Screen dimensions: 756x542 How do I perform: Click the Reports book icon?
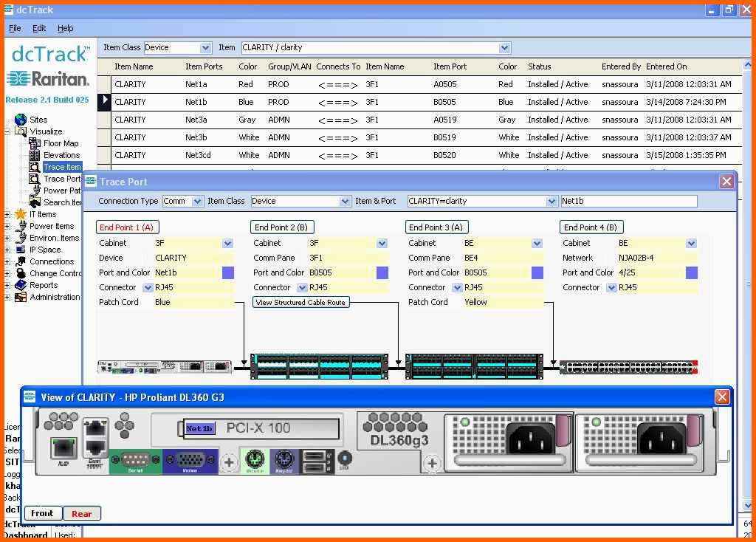tap(20, 285)
